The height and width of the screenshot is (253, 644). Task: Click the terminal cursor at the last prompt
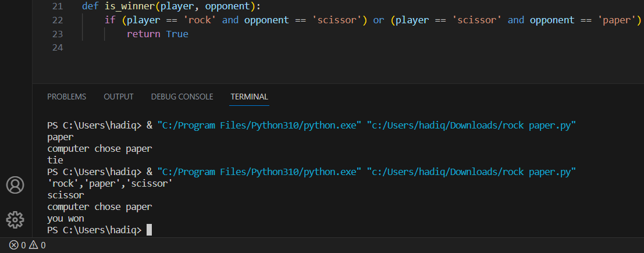[149, 230]
